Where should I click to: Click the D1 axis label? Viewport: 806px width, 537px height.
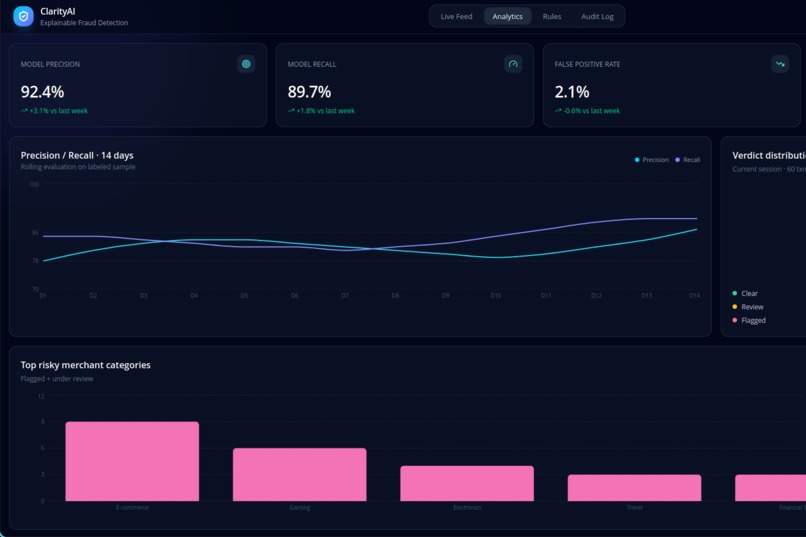click(x=43, y=295)
